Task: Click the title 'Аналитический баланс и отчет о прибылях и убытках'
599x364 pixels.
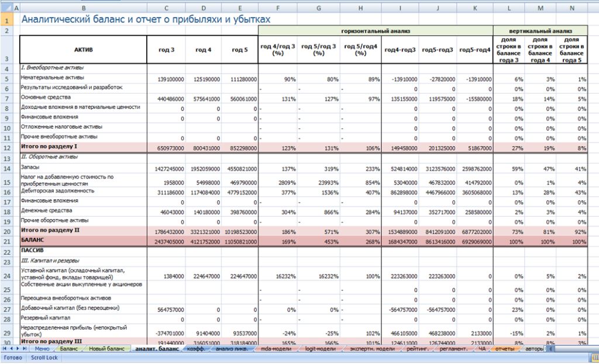Action: click(x=146, y=19)
